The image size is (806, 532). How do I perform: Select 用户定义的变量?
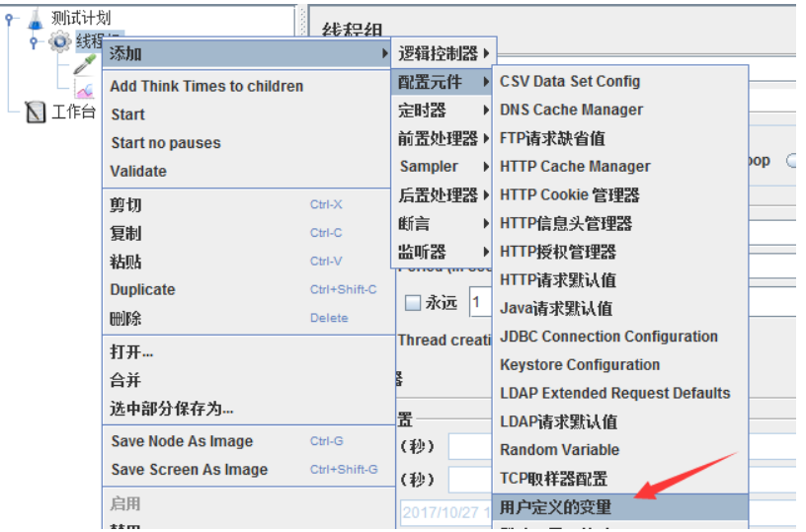[x=620, y=507]
